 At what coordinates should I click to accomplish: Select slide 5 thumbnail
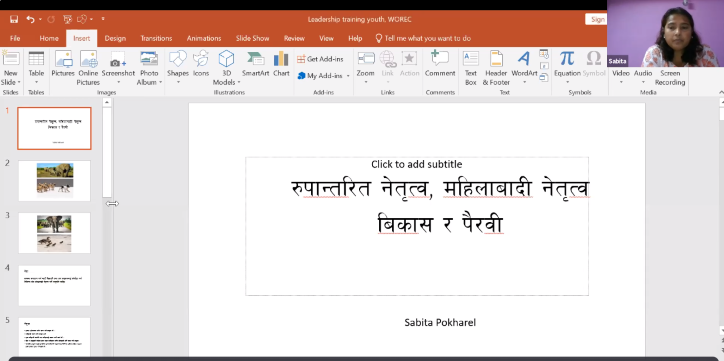coord(54,337)
